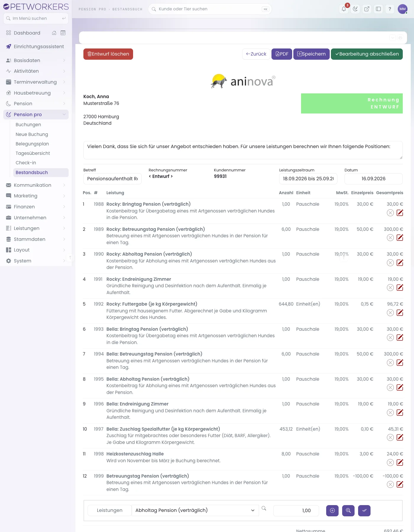Expand Basisdaten menu section

coord(36,60)
